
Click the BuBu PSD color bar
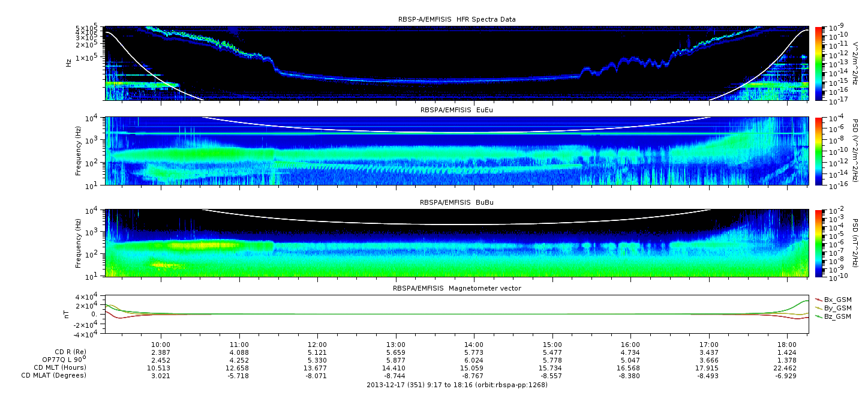(x=818, y=243)
